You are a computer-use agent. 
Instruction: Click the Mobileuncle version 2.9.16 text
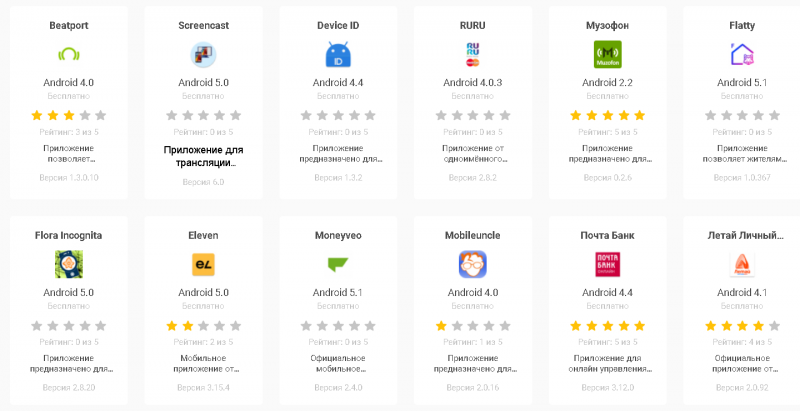coord(473,387)
